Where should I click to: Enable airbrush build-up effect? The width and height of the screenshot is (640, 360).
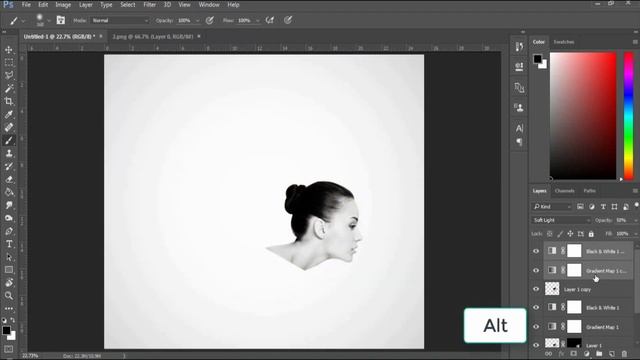coord(270,20)
